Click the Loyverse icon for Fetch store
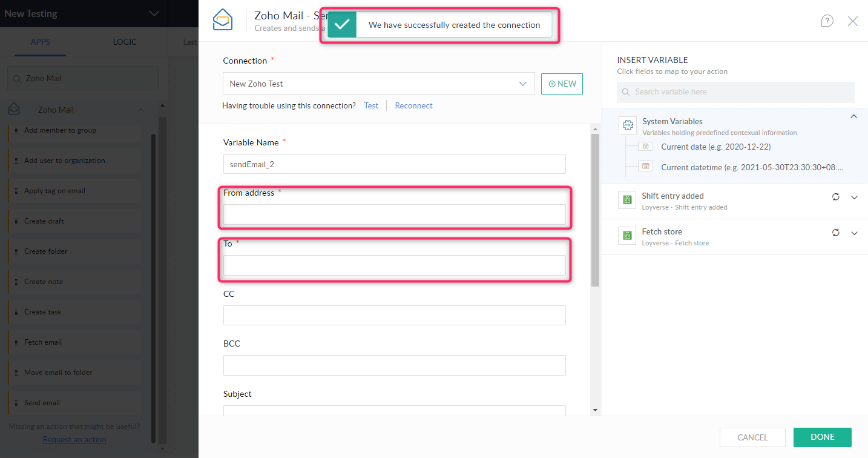The image size is (868, 458). (x=627, y=235)
